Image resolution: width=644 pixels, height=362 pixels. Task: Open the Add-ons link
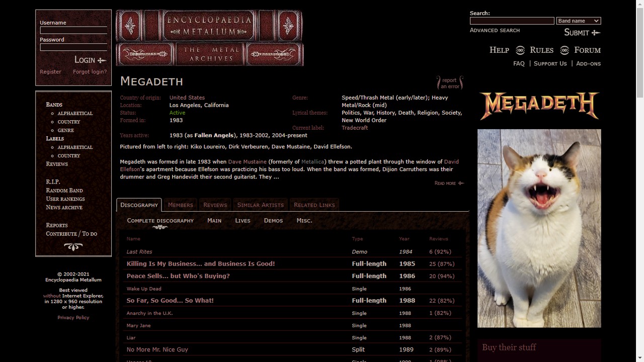588,64
